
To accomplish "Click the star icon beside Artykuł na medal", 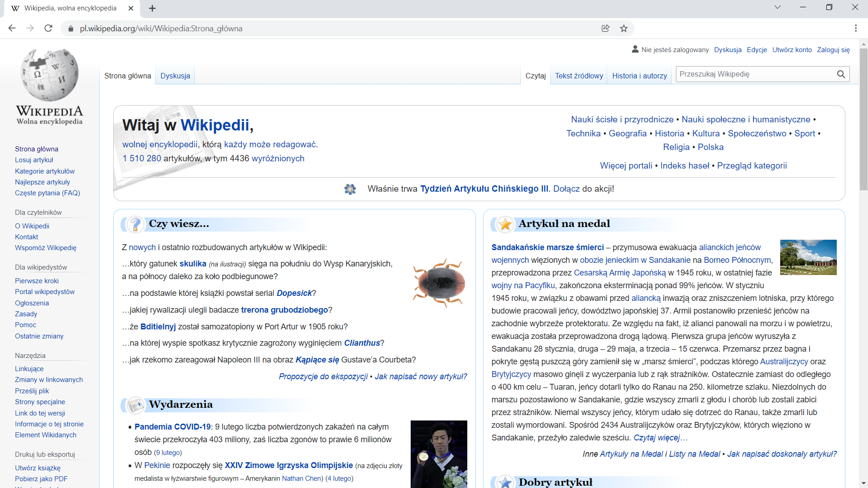I will click(x=505, y=223).
